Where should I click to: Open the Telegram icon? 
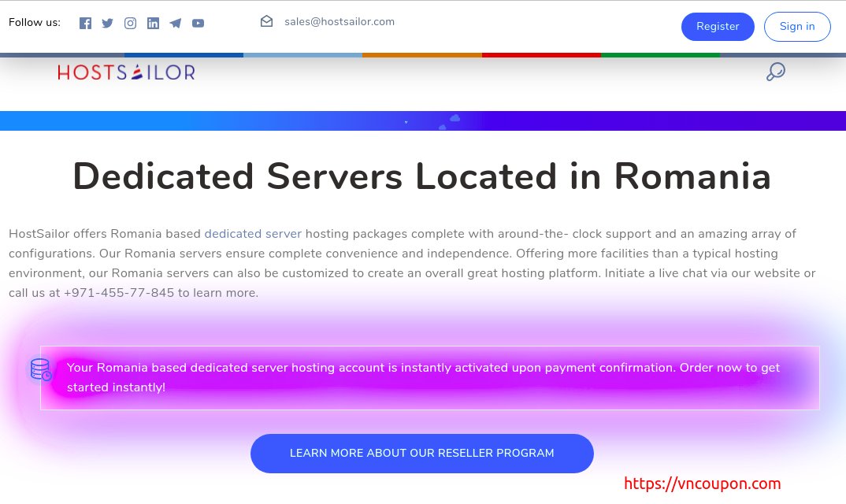pos(175,23)
